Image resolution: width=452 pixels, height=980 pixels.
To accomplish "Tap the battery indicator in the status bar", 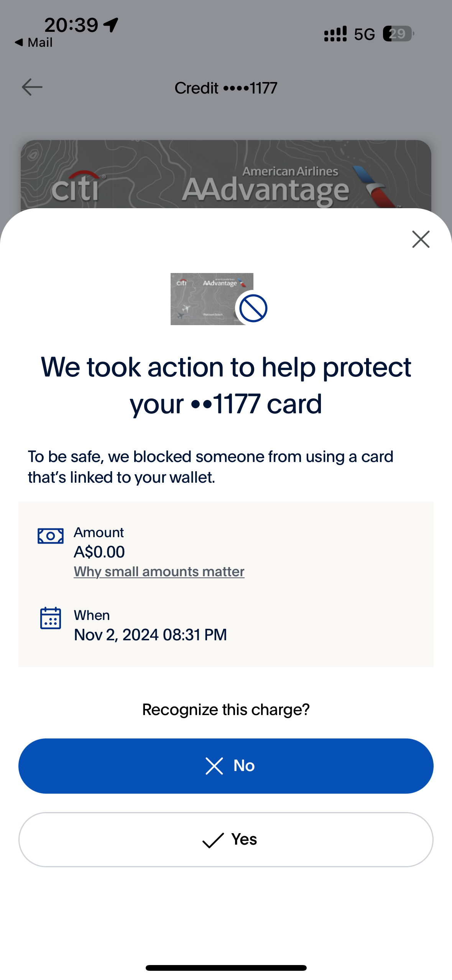I will click(x=398, y=34).
